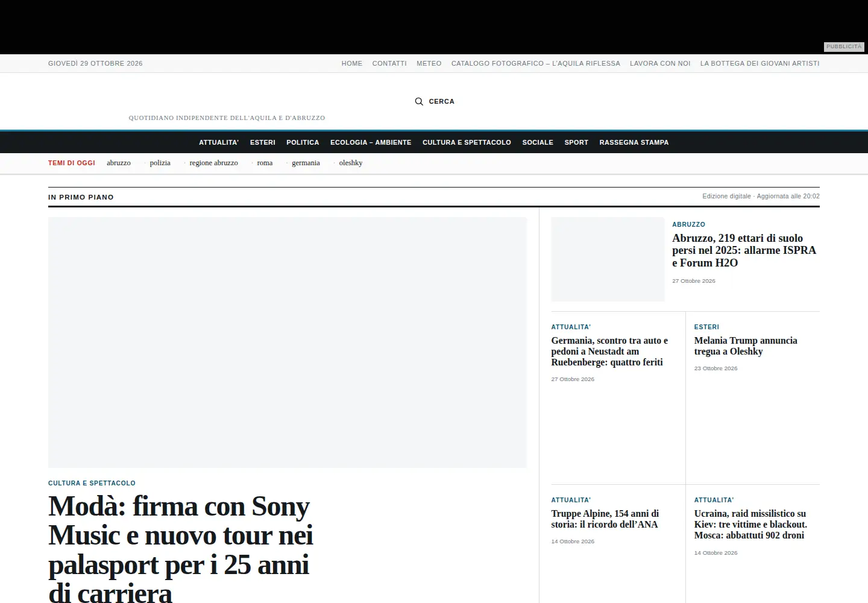
Task: Click the TEMI DI OGGI label
Action: point(72,163)
